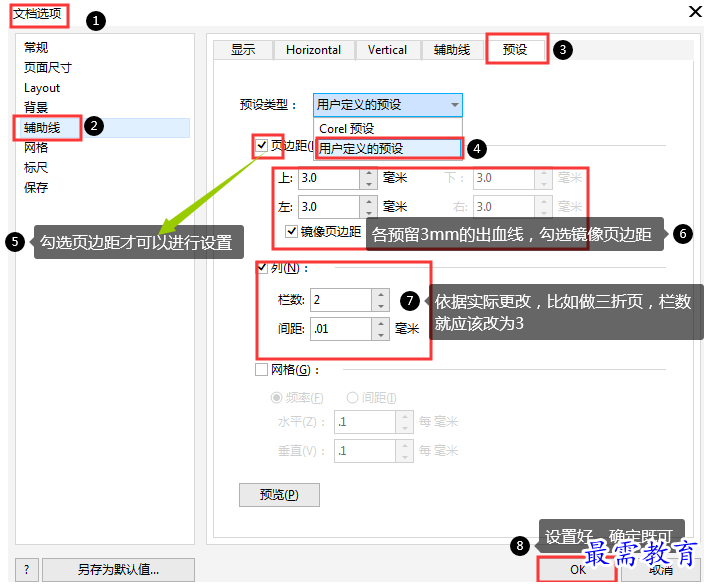Decrease the 栏数 value with down arrow
The image size is (706, 585).
pyautogui.click(x=381, y=306)
